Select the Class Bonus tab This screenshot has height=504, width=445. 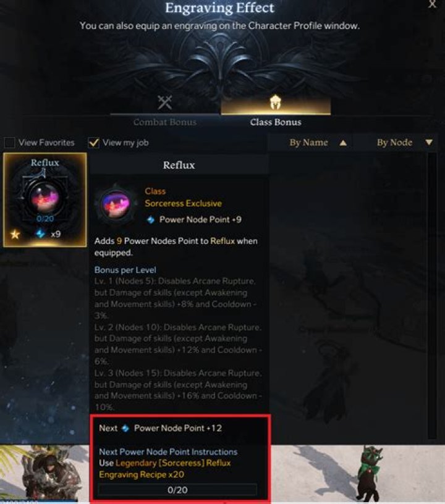[276, 122]
